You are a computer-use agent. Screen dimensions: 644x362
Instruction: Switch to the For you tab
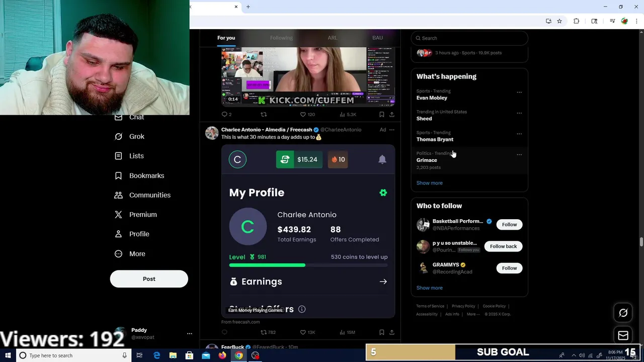pyautogui.click(x=226, y=38)
